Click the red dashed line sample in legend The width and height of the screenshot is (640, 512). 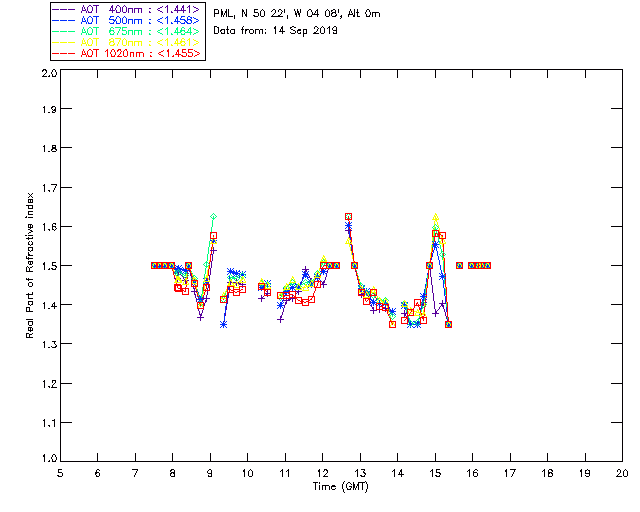64,53
